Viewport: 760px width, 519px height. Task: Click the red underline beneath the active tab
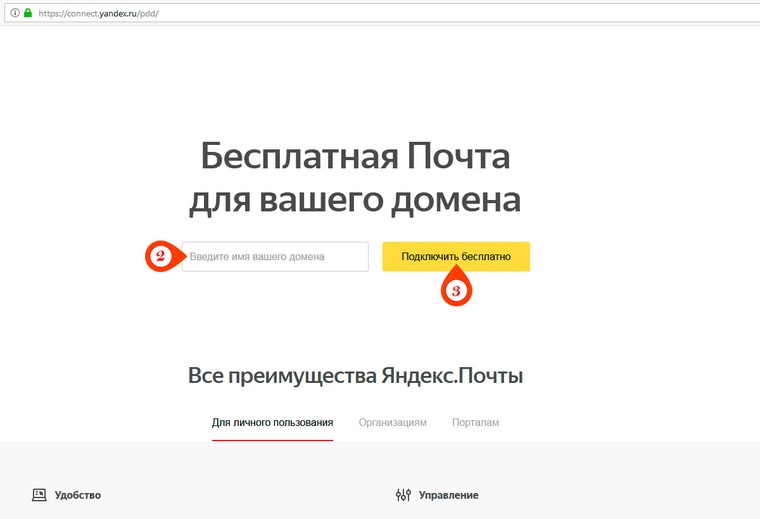pyautogui.click(x=272, y=440)
